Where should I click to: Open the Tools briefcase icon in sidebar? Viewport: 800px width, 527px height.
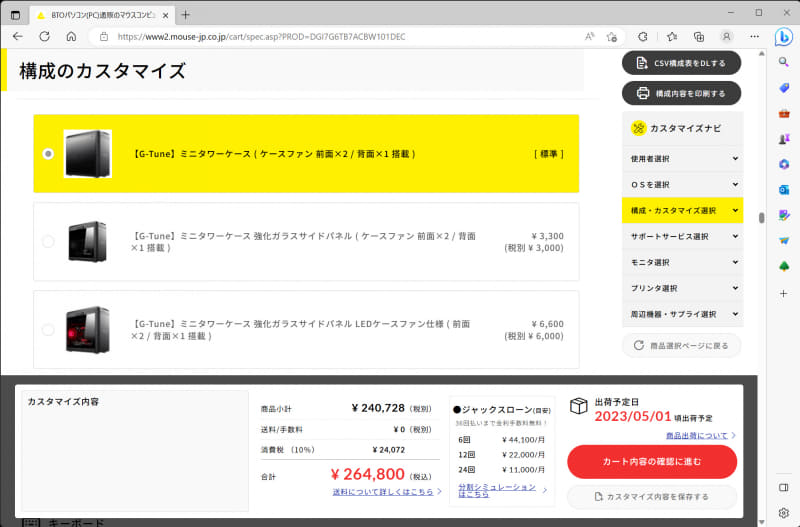coord(784,113)
